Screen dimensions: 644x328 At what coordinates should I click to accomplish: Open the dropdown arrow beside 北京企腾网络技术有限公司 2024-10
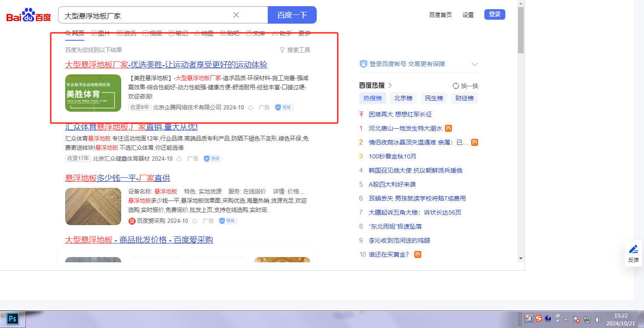coord(251,108)
